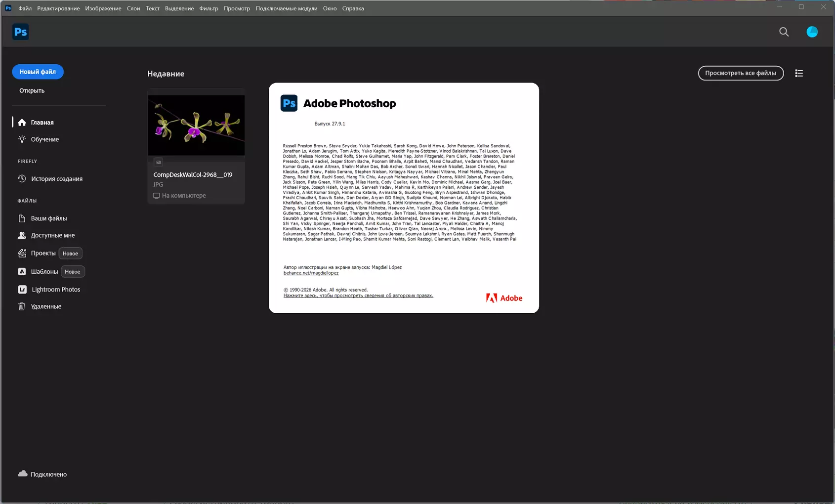Click the Photoshop Ps home logo

[20, 32]
